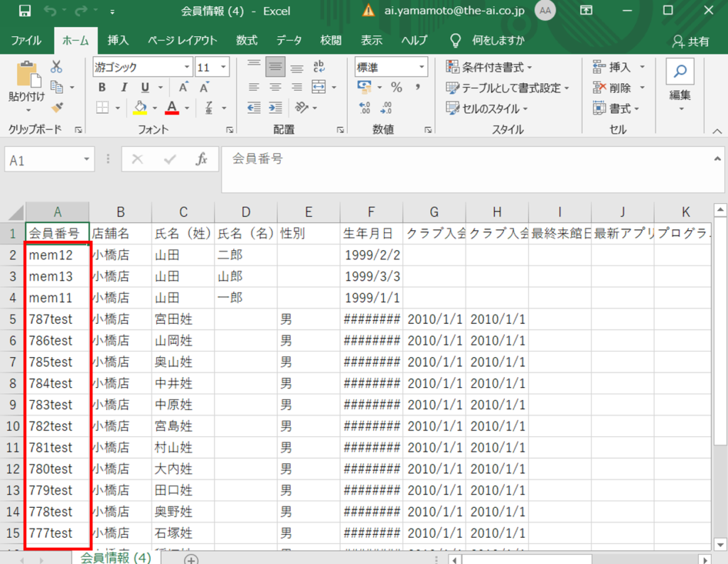Click the Increase Font Size icon
728x564 pixels.
(x=183, y=87)
